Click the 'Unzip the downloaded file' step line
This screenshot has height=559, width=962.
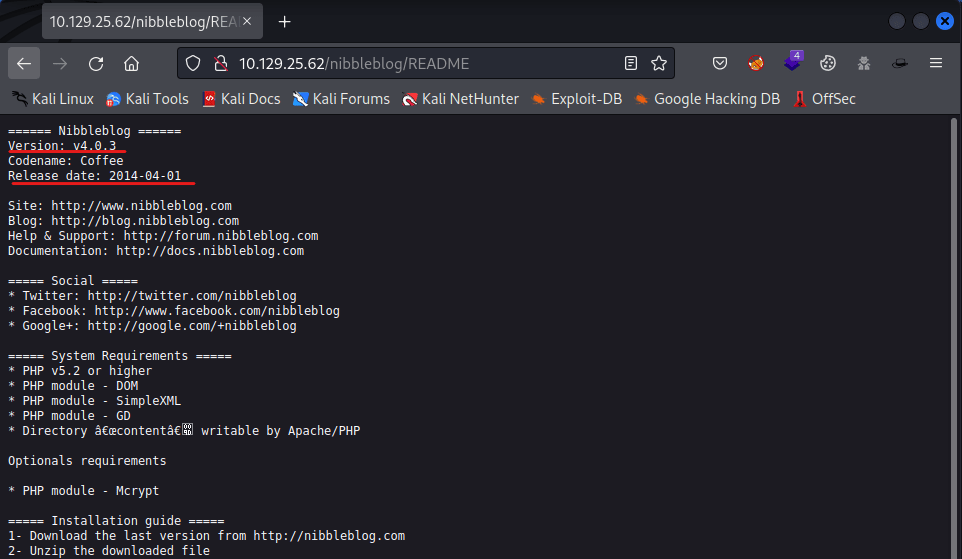click(x=109, y=550)
